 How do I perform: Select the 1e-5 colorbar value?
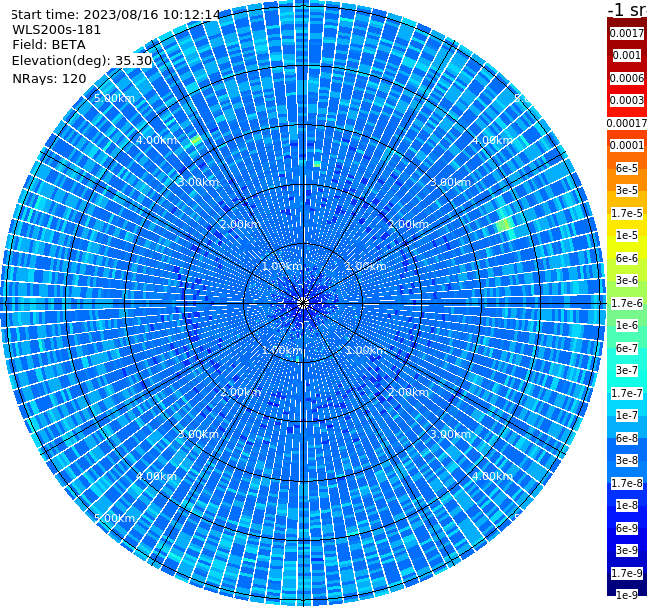tap(627, 235)
